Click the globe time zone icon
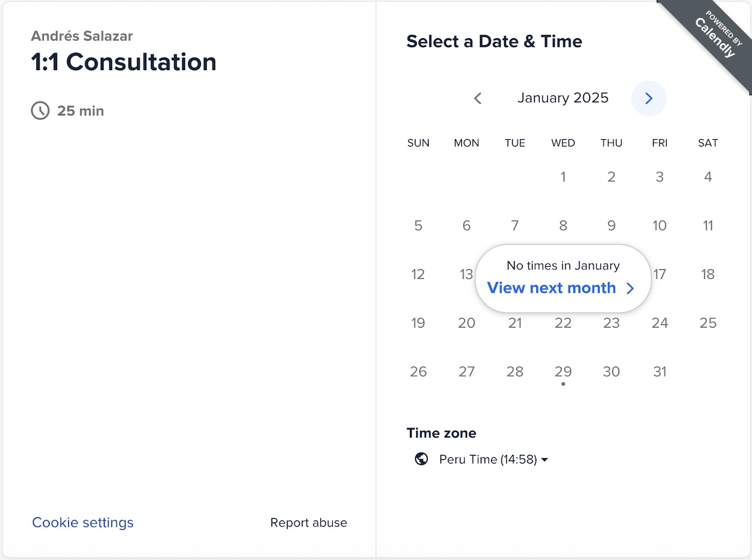This screenshot has height=560, width=752. tap(422, 459)
